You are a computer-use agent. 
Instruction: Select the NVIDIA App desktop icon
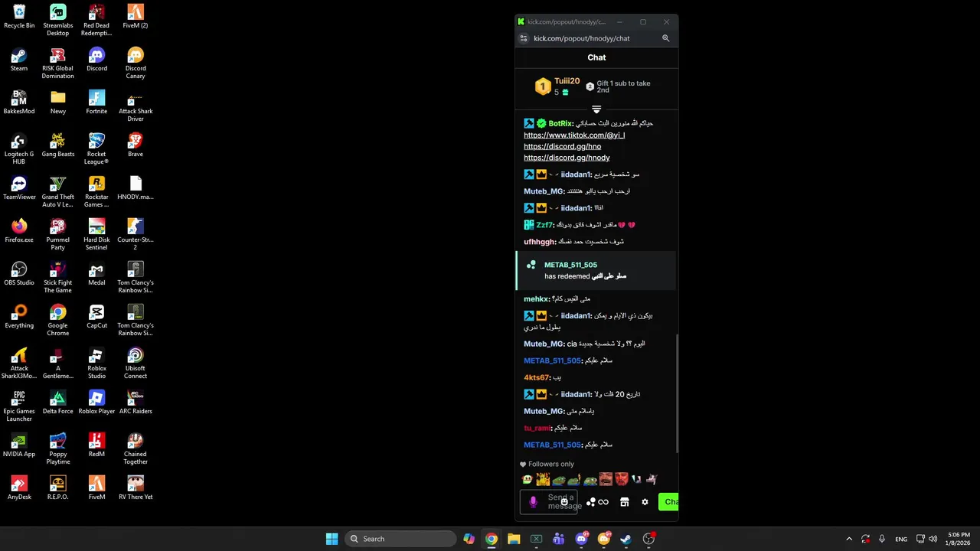19,445
